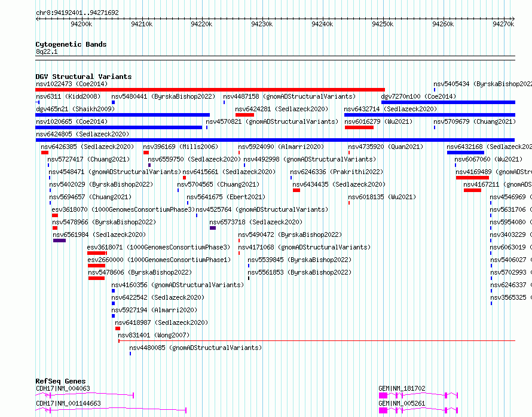
Task: Open esv3618071 1000GenomesConsortiumPhase3 label
Action: coord(159,247)
